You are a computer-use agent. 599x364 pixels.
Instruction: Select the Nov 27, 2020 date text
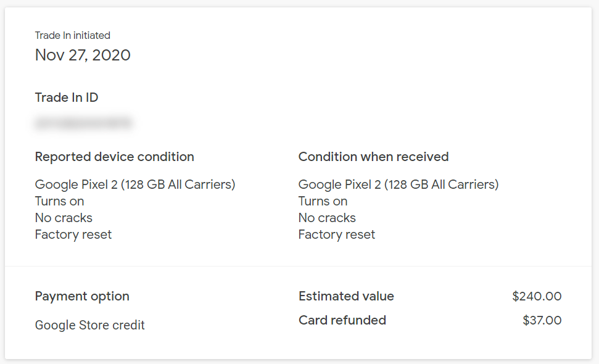pyautogui.click(x=83, y=55)
